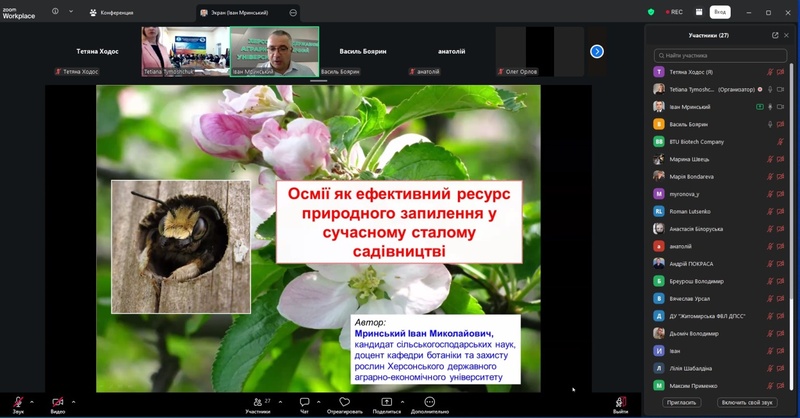Click the Включить свой звук button
The image size is (800, 418).
747,402
